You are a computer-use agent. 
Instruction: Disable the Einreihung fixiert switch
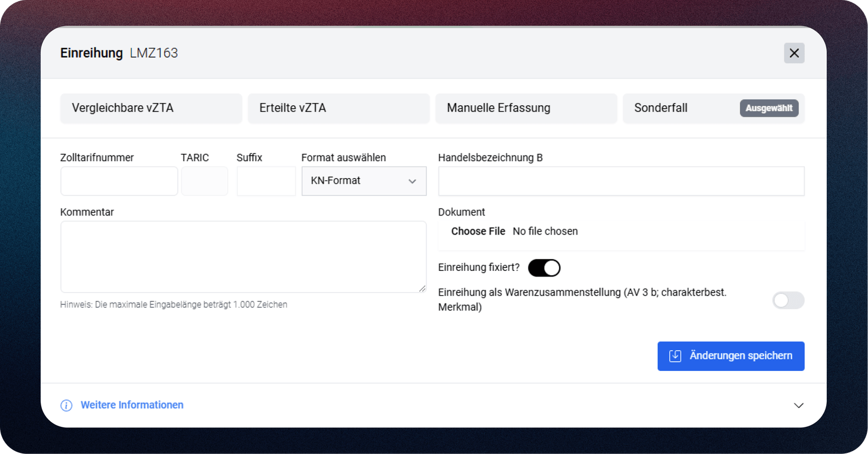coord(544,268)
